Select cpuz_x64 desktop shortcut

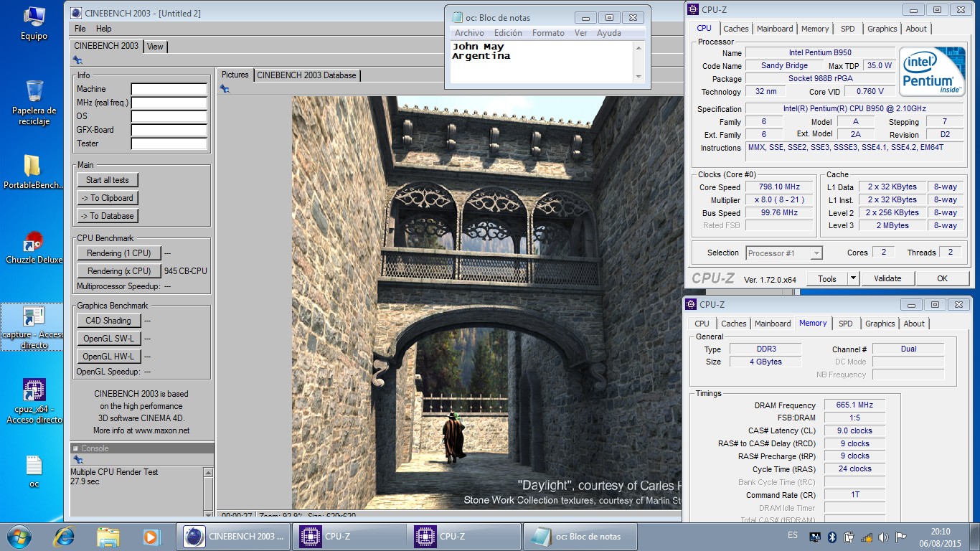click(x=34, y=402)
